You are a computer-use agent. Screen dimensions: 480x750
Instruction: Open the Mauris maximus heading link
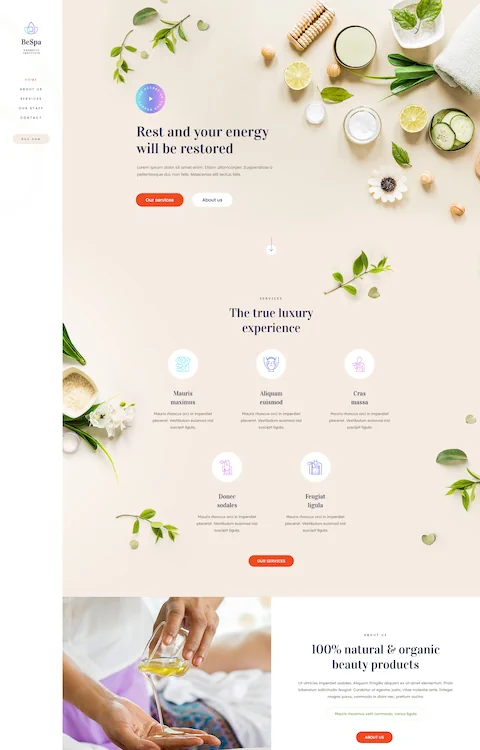pyautogui.click(x=183, y=397)
